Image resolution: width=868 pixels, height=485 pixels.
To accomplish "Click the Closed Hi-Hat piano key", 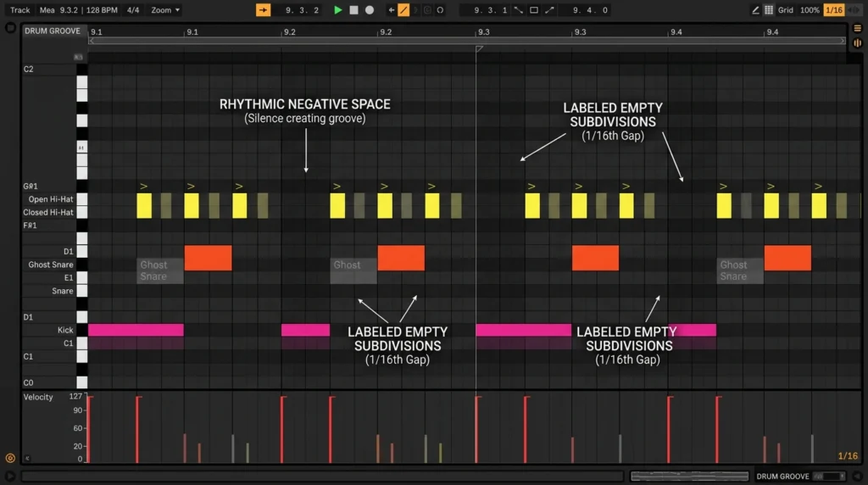I will 82,212.
